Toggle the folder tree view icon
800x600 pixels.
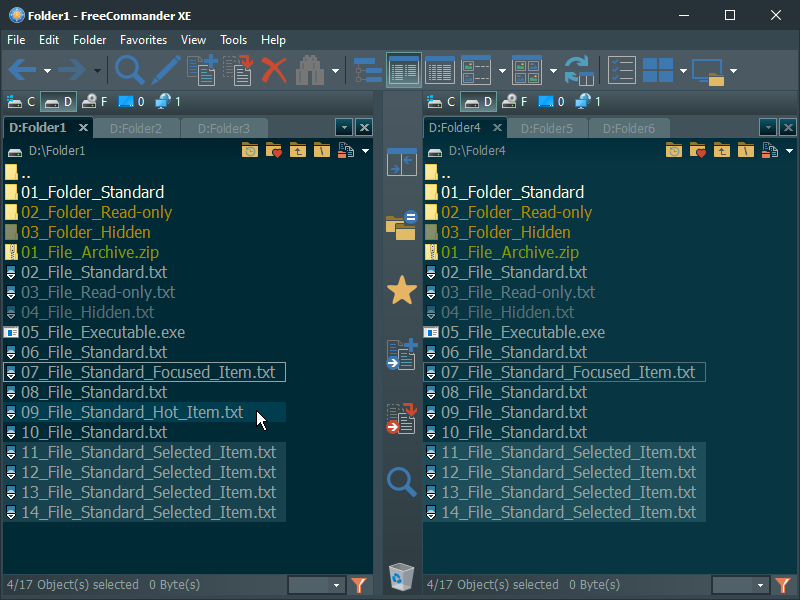point(368,70)
